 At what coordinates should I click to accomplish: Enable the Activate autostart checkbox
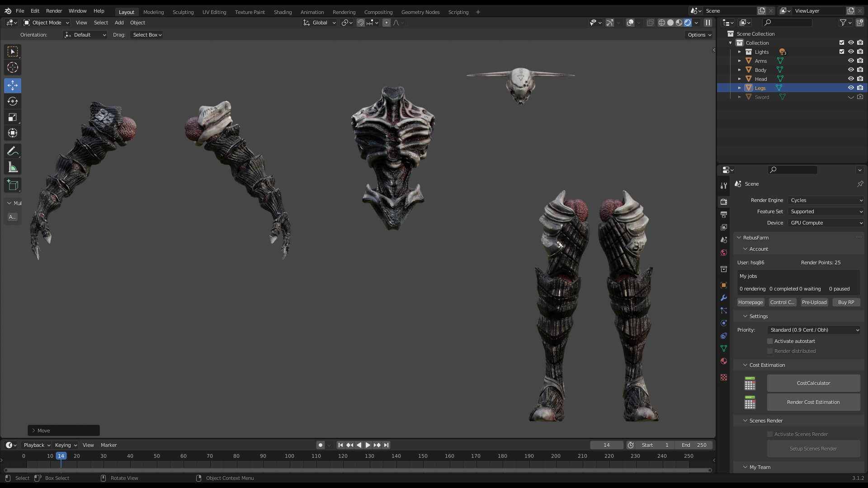(770, 341)
